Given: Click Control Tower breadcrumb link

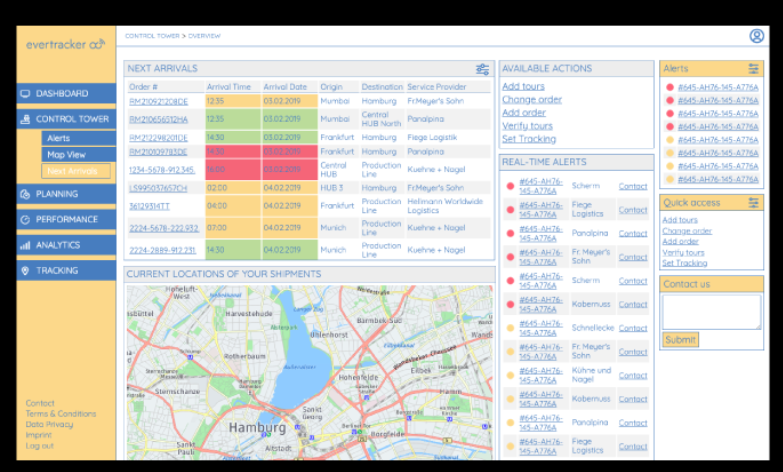Looking at the screenshot, I should (152, 36).
